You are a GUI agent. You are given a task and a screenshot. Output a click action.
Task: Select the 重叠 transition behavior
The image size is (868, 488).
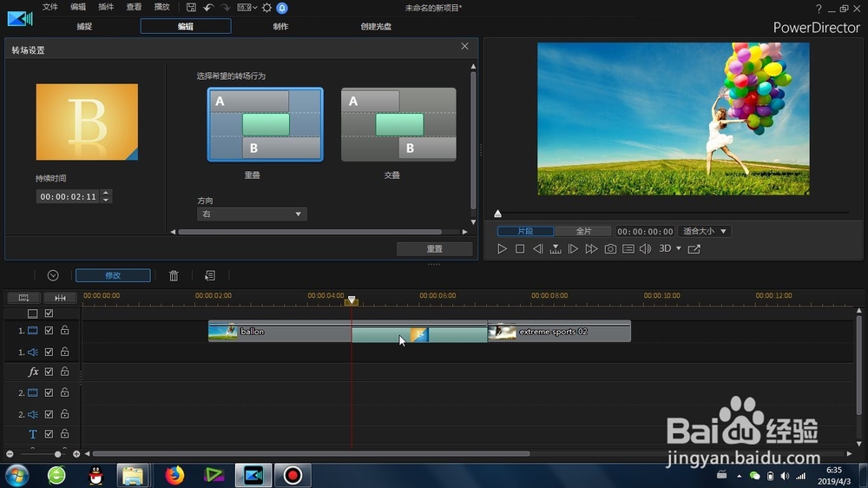[x=265, y=125]
